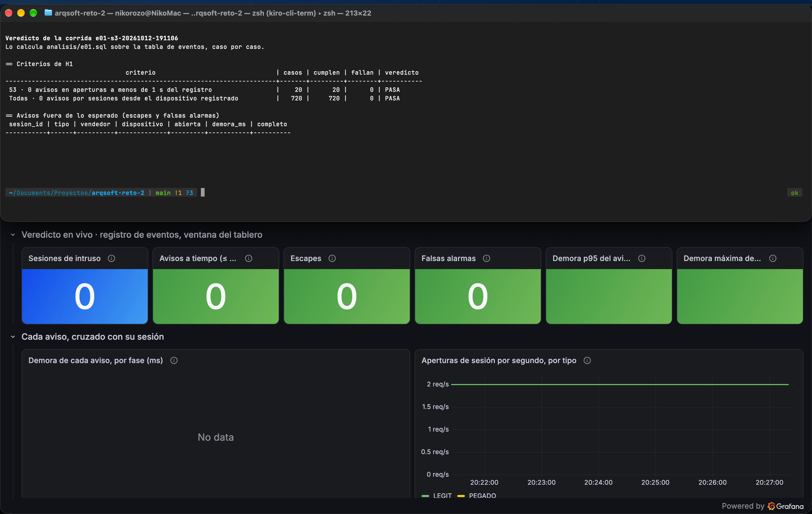Collapse the Veredicto en vivo row
The height and width of the screenshot is (514, 812).
coord(13,235)
